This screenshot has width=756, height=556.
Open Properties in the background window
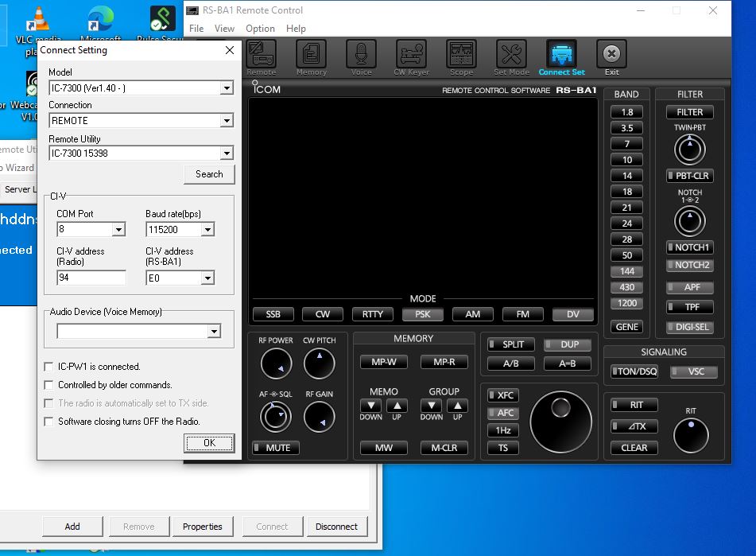[203, 527]
